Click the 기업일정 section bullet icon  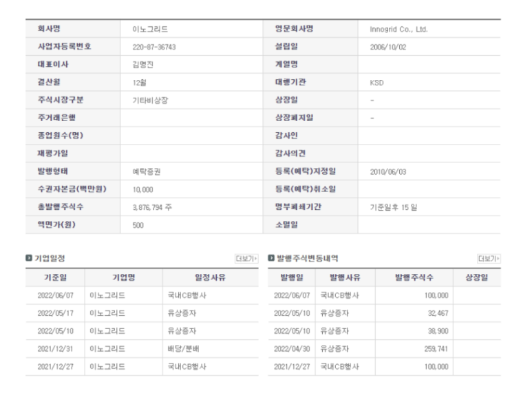(x=29, y=258)
